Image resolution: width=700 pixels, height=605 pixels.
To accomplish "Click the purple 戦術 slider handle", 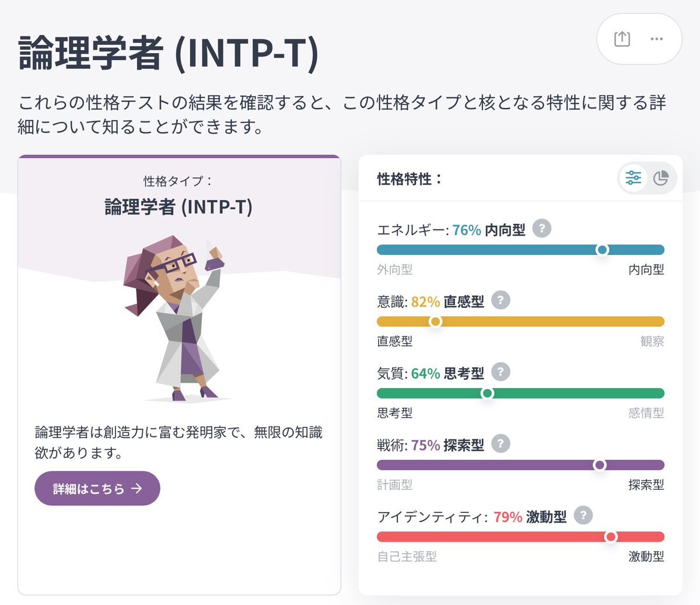I will [x=599, y=465].
